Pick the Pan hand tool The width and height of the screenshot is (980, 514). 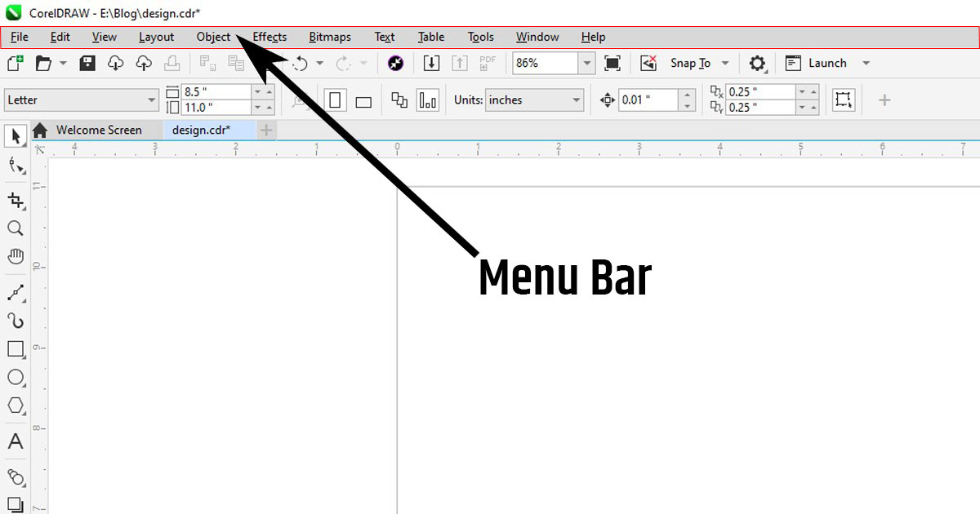click(15, 256)
